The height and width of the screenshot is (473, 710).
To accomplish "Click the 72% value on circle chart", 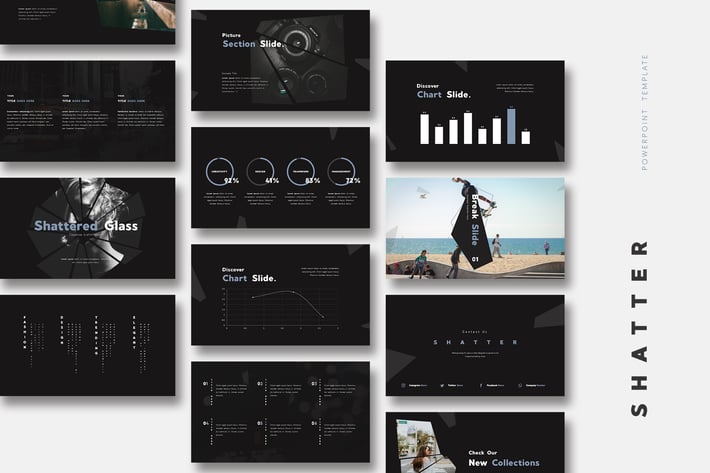I will pyautogui.click(x=353, y=181).
